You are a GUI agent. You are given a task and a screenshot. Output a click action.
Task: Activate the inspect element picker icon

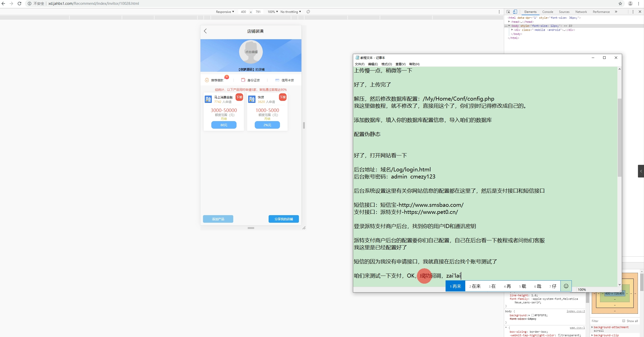[x=508, y=12]
